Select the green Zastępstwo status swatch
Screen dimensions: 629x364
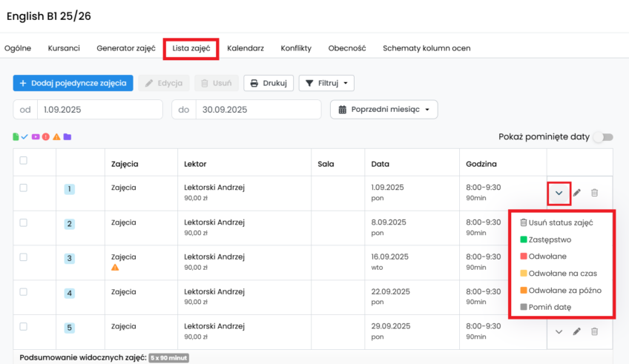pyautogui.click(x=523, y=239)
